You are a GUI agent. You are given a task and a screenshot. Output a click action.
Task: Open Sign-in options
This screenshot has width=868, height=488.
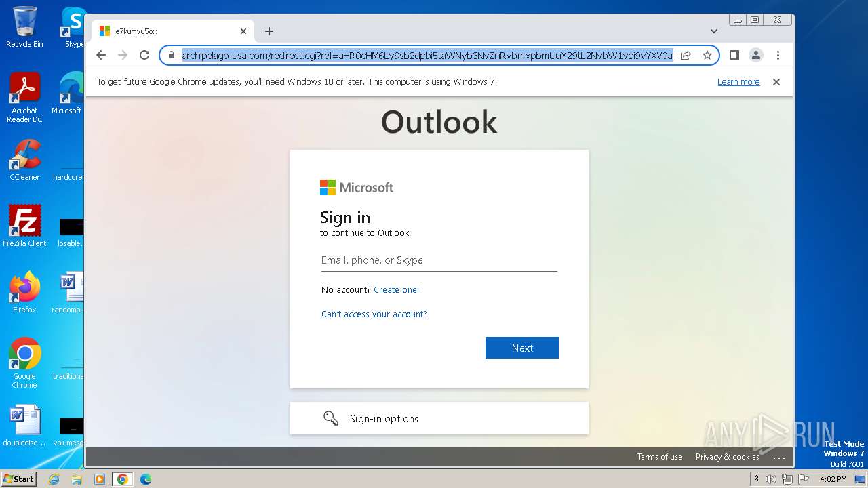coord(439,418)
